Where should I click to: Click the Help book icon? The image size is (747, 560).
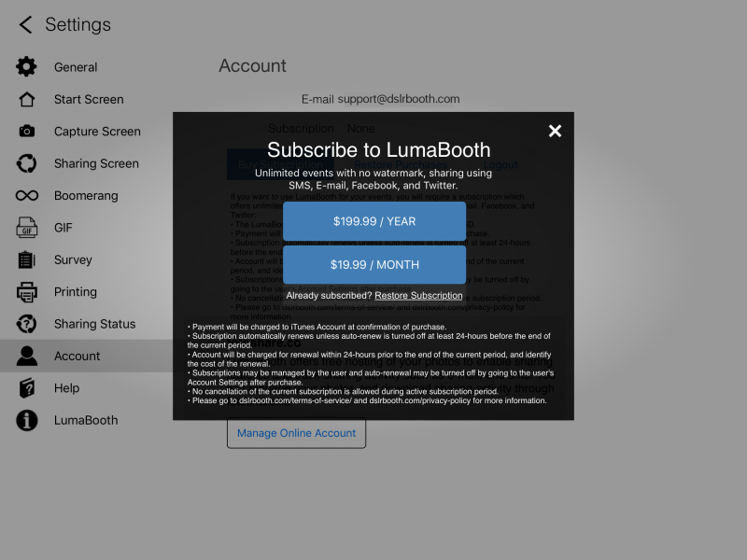click(x=27, y=388)
